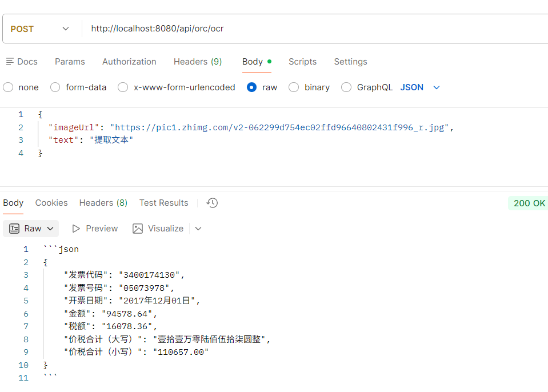Image resolution: width=548 pixels, height=392 pixels.
Task: Click line number 11 in response
Action: click(23, 378)
